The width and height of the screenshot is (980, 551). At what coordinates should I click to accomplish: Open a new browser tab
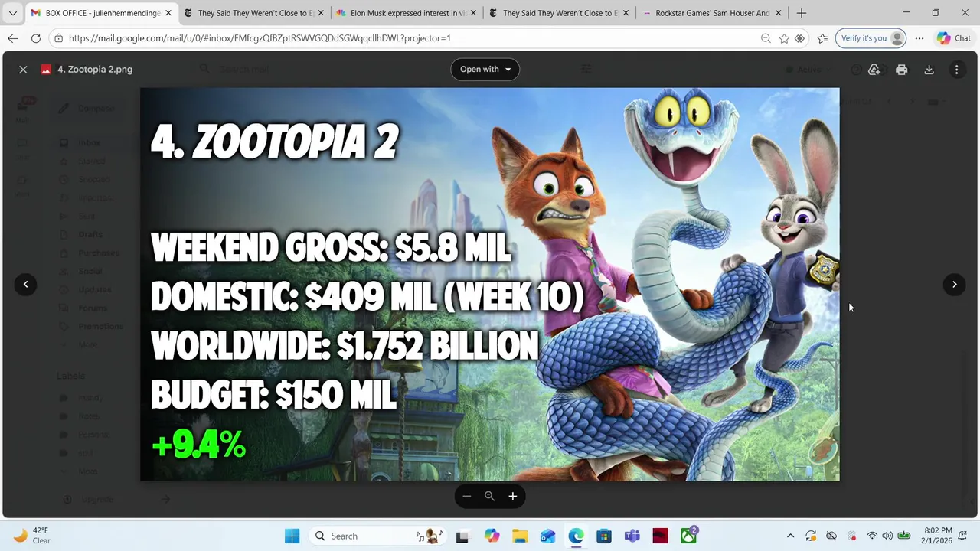(x=802, y=13)
